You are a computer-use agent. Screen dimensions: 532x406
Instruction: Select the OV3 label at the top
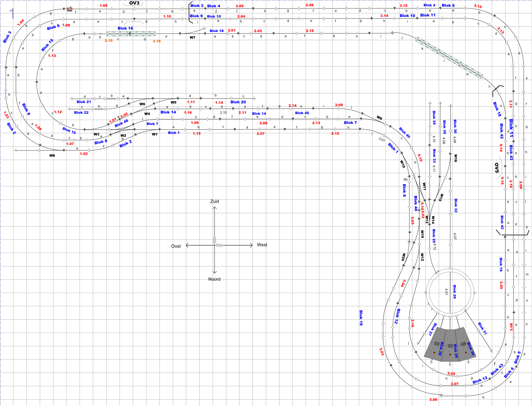pyautogui.click(x=134, y=3)
